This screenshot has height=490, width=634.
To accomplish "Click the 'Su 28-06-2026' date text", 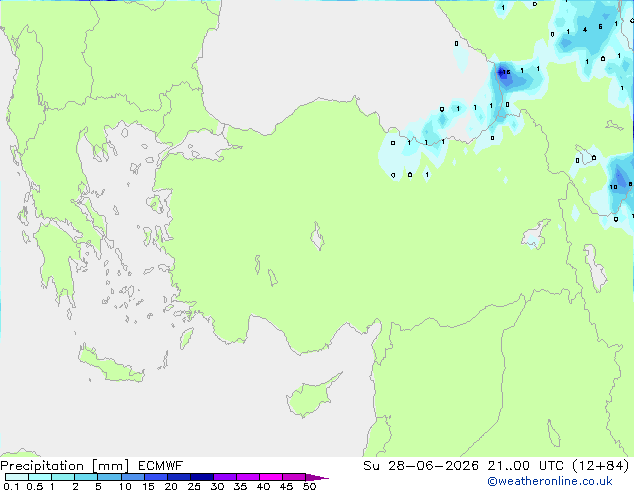I will pyautogui.click(x=421, y=466).
